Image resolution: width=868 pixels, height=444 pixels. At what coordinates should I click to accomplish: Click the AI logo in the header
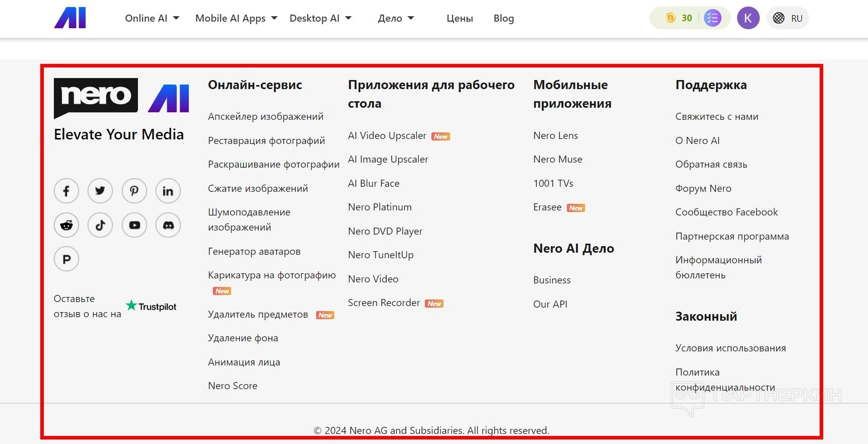70,18
